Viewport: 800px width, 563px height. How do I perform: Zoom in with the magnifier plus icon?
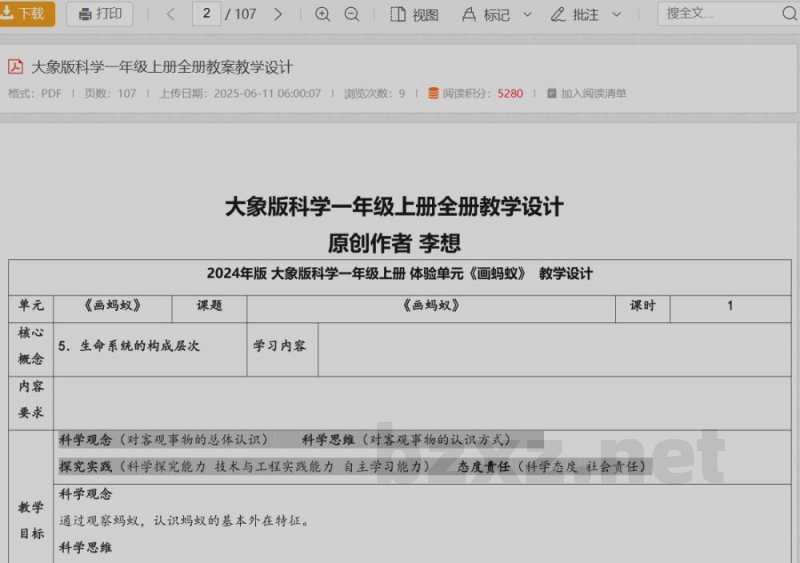click(322, 14)
